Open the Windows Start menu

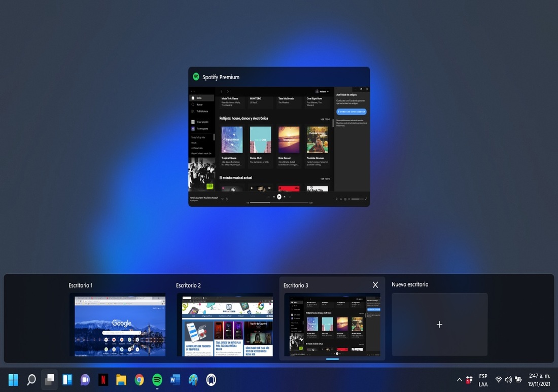coord(13,380)
